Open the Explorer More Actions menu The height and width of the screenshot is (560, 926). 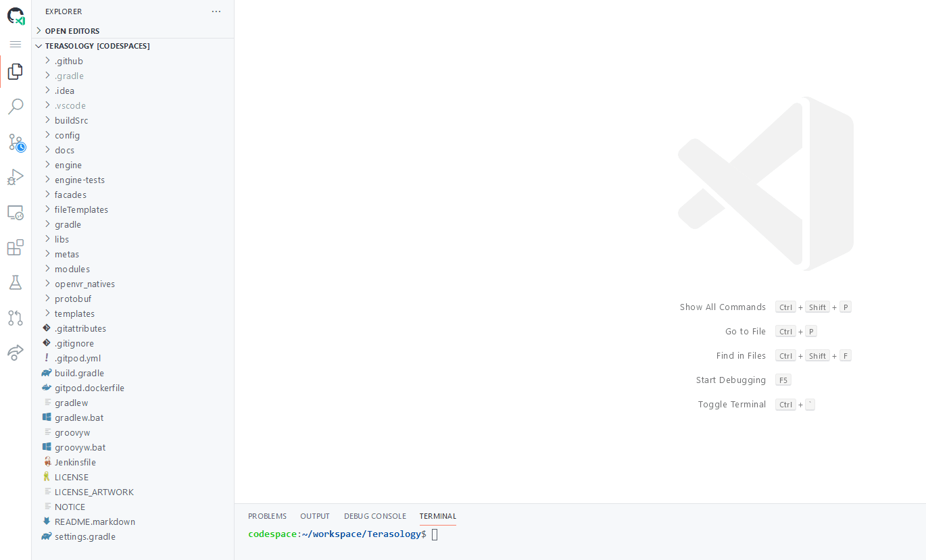(216, 11)
